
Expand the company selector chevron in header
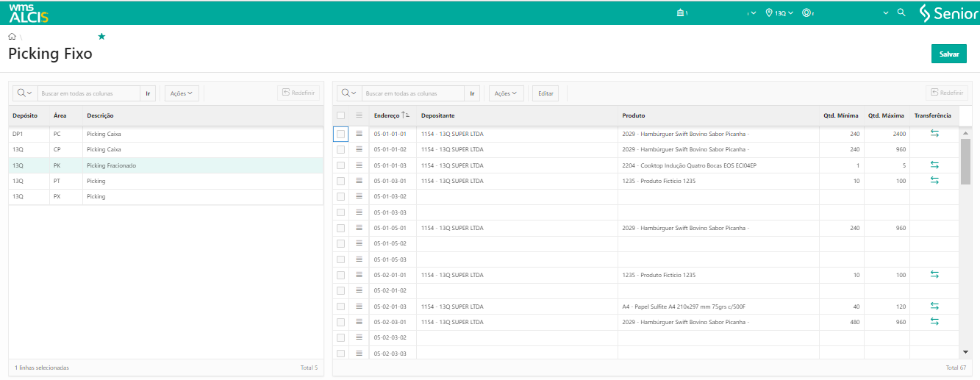tap(752, 13)
